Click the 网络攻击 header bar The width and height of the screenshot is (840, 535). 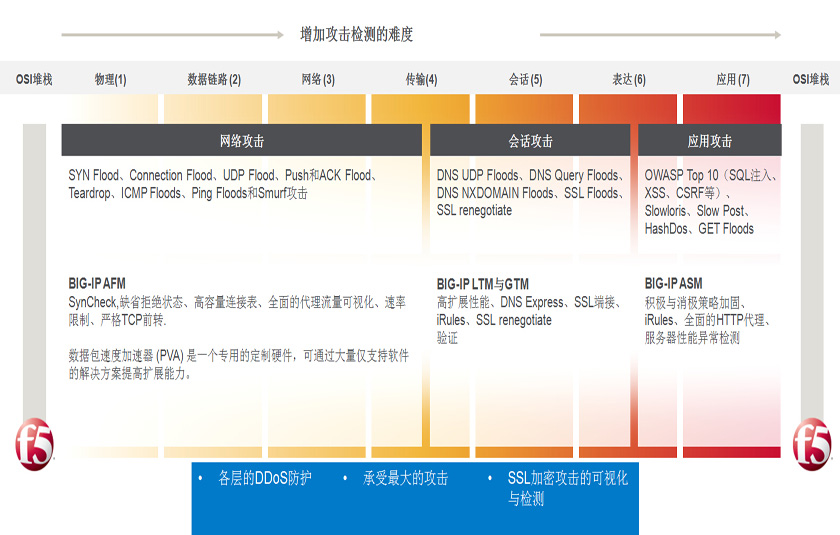coord(242,140)
